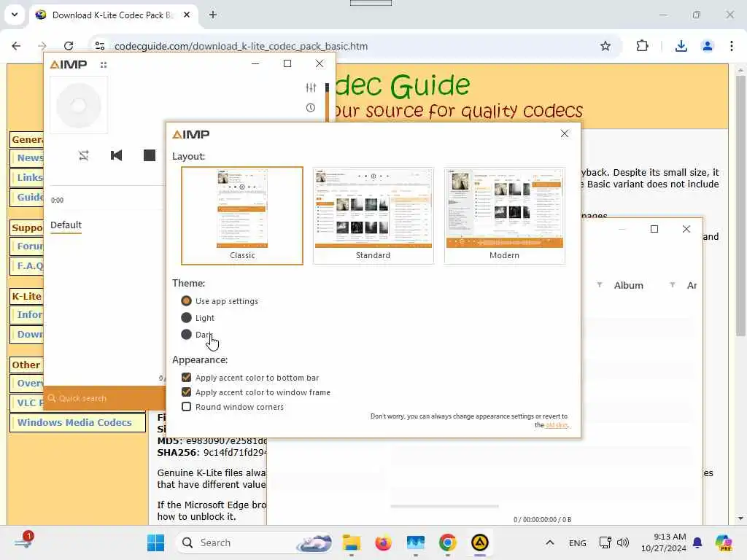747x560 pixels.
Task: Go back in Chrome browser
Action: pos(16,46)
